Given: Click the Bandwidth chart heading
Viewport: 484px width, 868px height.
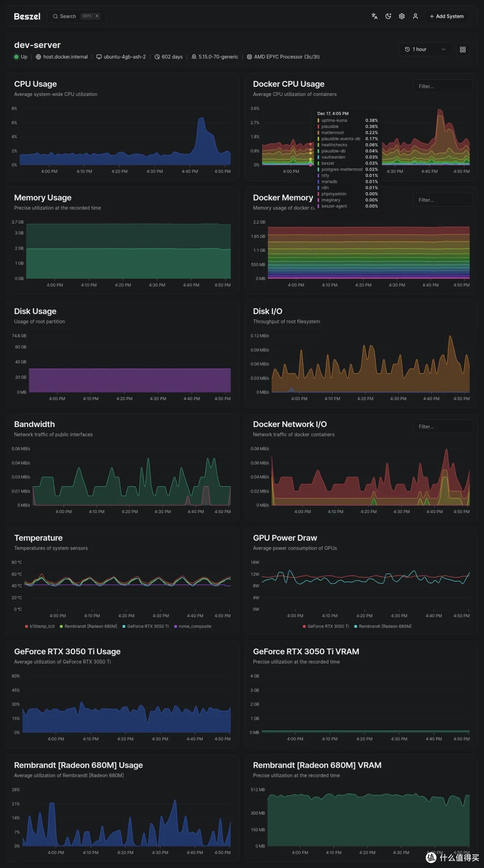Looking at the screenshot, I should pyautogui.click(x=35, y=424).
